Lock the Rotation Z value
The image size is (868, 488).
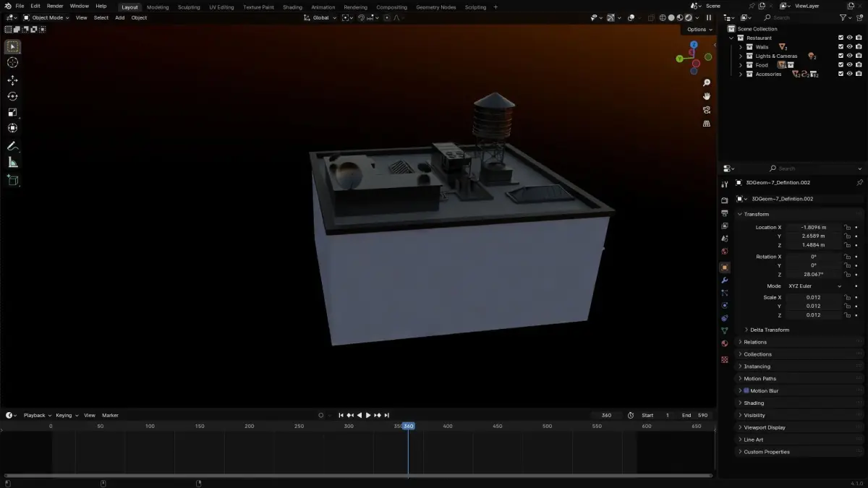click(847, 275)
